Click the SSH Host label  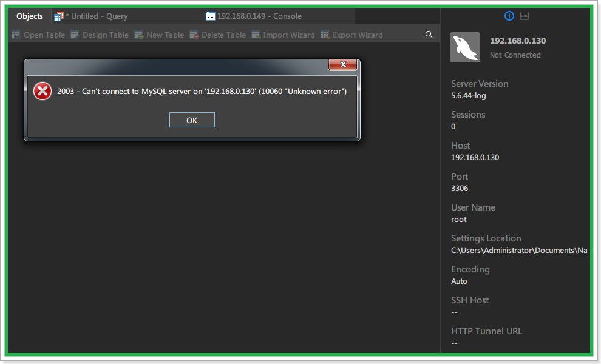(470, 300)
